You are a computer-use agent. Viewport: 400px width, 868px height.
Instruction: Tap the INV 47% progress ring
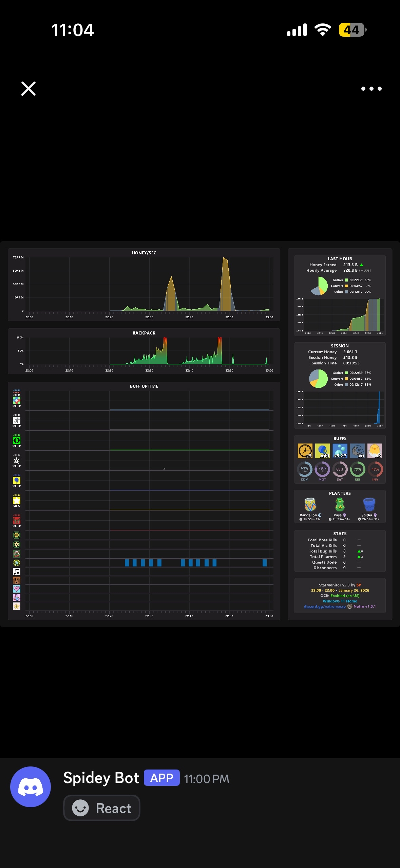click(x=375, y=469)
